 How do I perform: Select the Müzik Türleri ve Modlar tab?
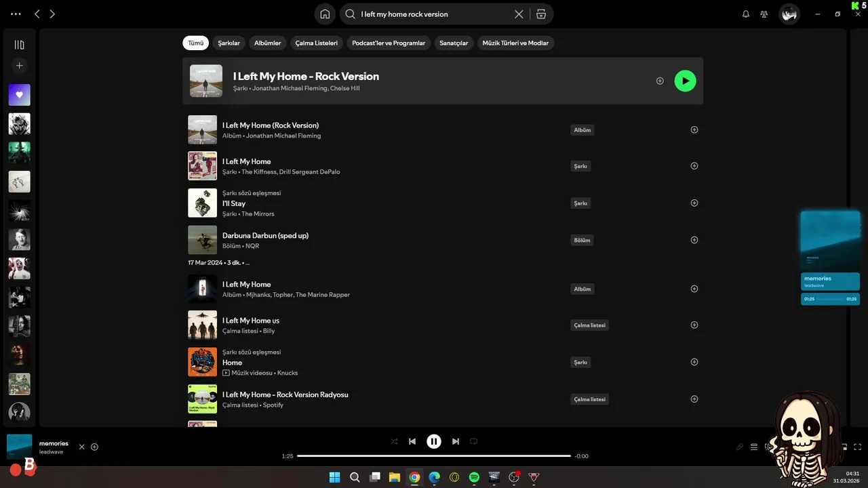pos(515,43)
